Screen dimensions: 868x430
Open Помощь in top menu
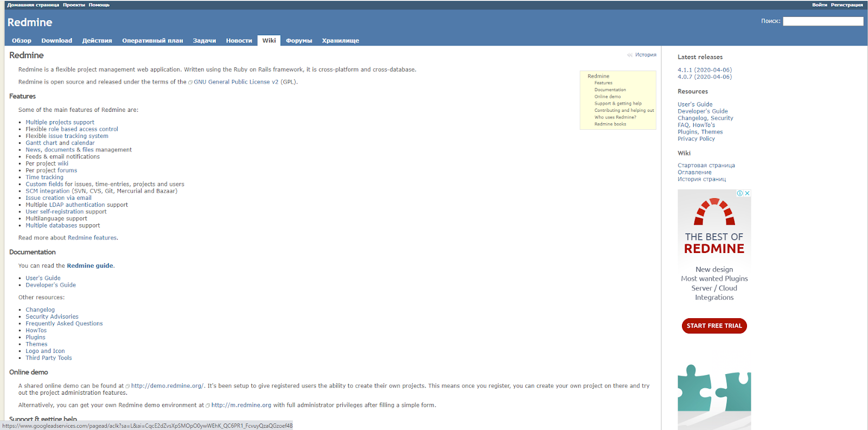[x=99, y=5]
